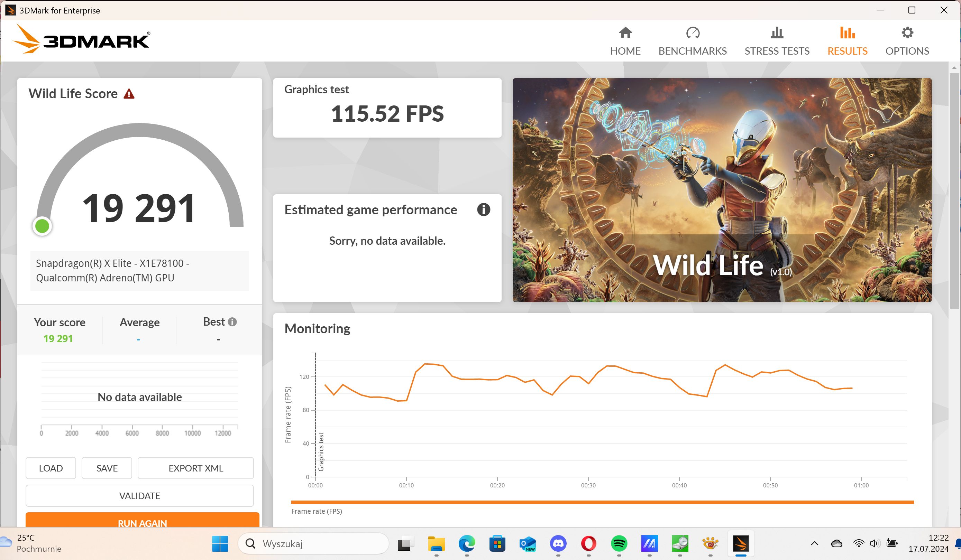961x560 pixels.
Task: Open File Explorer from taskbar
Action: coord(436,544)
